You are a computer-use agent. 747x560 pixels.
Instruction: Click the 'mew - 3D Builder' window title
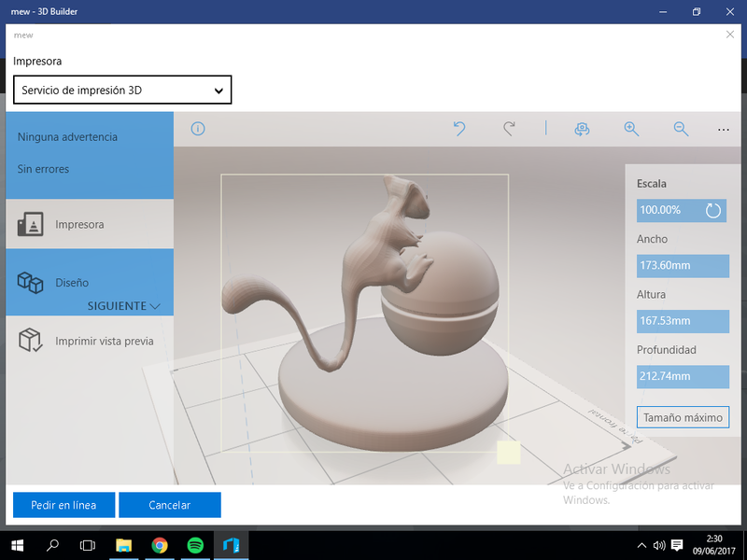point(44,11)
